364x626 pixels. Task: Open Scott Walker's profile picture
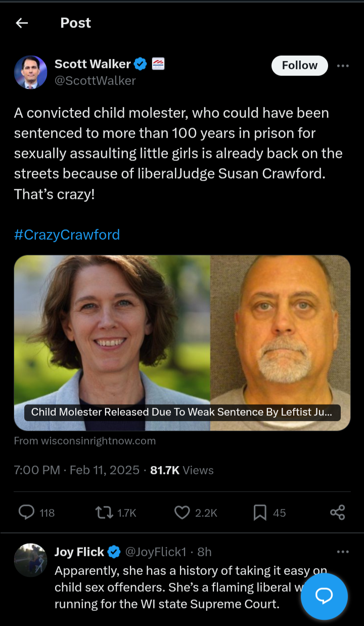point(30,72)
